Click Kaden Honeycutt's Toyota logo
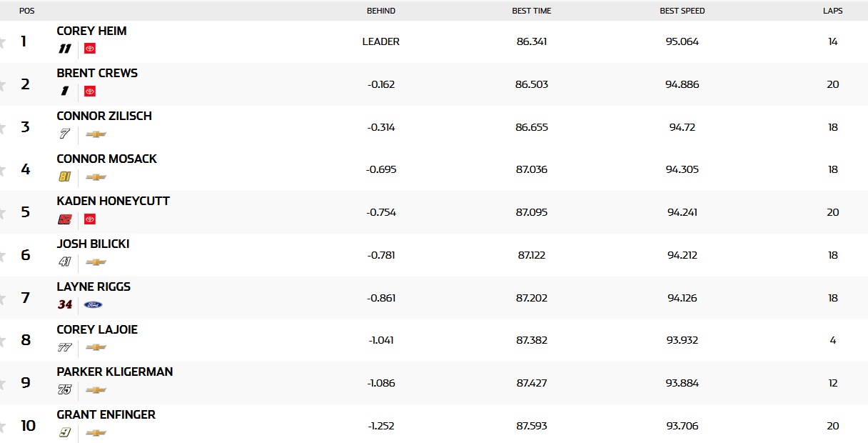Screen dimensions: 868x443 coord(89,219)
